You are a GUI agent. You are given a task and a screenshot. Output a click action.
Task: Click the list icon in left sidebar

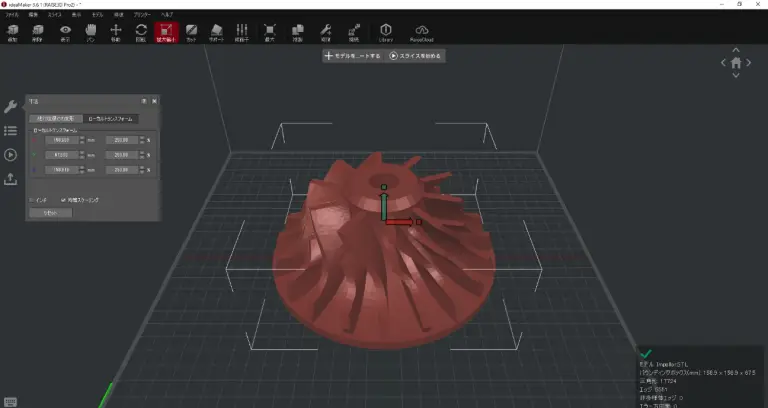(10, 131)
